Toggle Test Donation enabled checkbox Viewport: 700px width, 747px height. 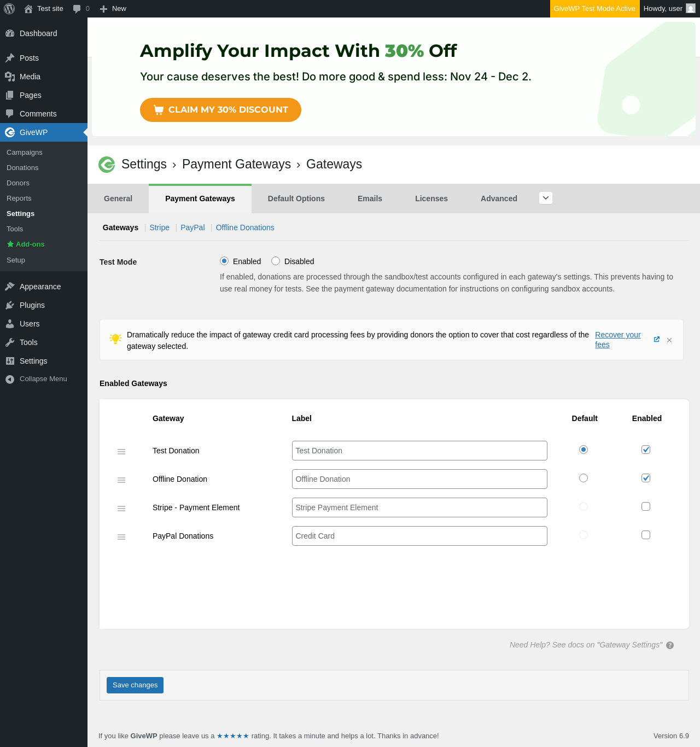(646, 450)
